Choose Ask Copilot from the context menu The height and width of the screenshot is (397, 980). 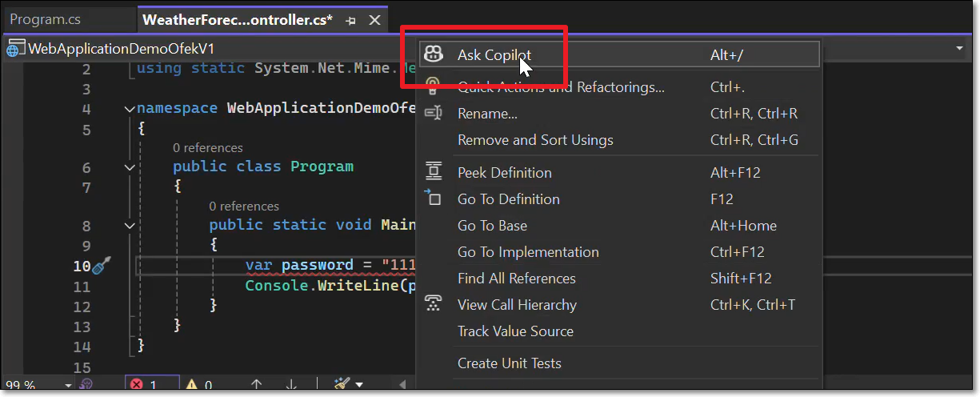click(620, 54)
